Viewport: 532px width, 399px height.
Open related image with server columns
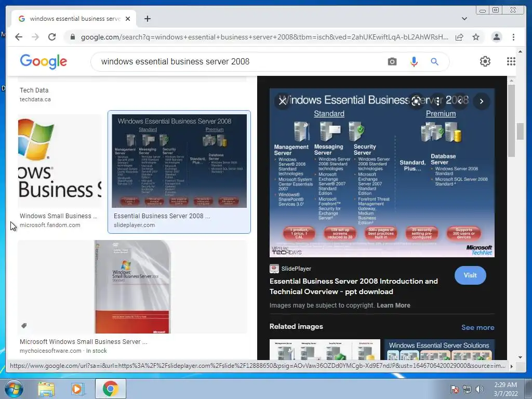pos(325,350)
